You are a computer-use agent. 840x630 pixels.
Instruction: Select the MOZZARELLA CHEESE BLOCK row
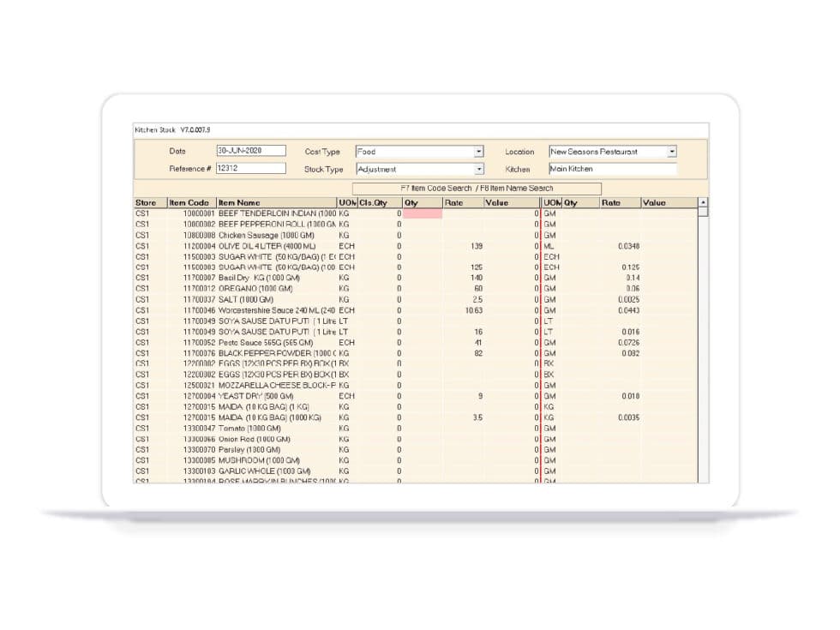pyautogui.click(x=274, y=387)
